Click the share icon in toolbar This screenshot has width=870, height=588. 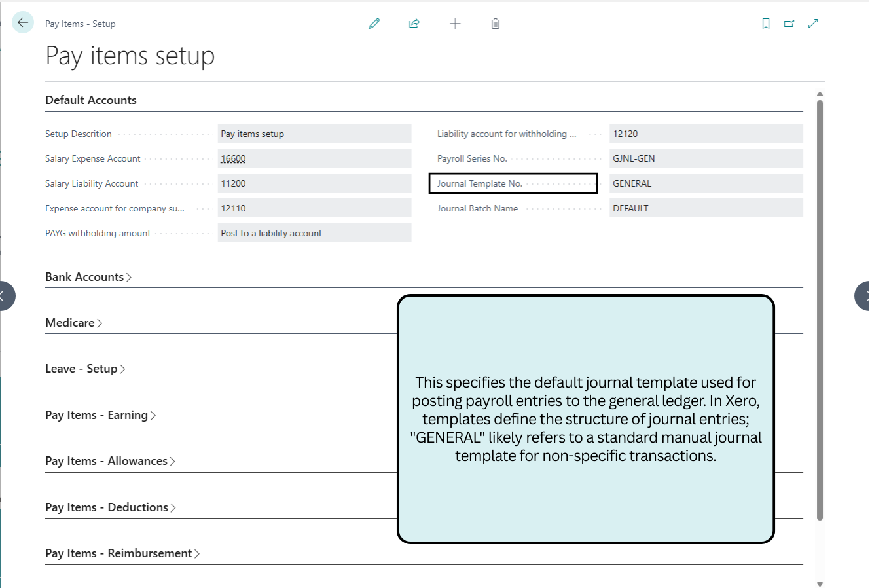click(x=414, y=23)
